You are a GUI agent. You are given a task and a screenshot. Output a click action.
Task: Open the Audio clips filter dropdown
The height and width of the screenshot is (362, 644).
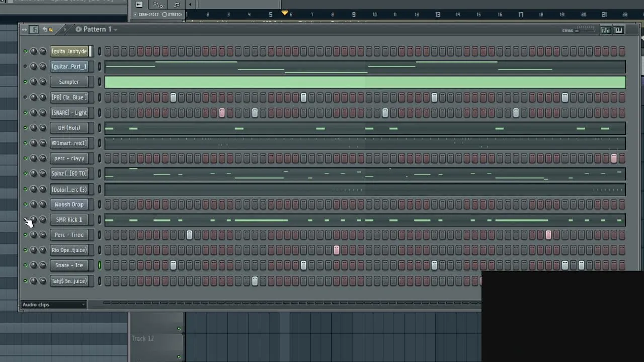[x=54, y=305]
